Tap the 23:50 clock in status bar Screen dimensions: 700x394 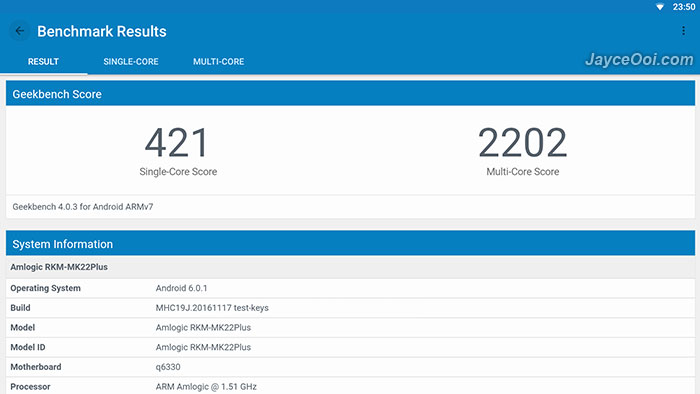[683, 7]
